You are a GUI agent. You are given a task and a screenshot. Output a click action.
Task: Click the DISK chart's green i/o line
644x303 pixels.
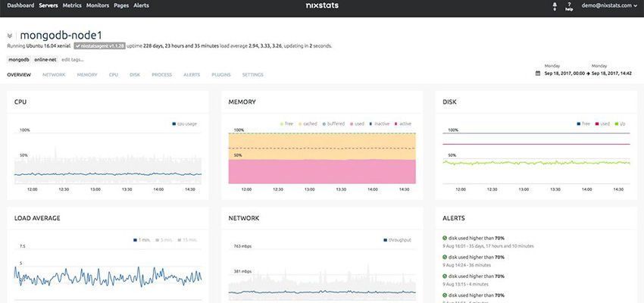536,163
